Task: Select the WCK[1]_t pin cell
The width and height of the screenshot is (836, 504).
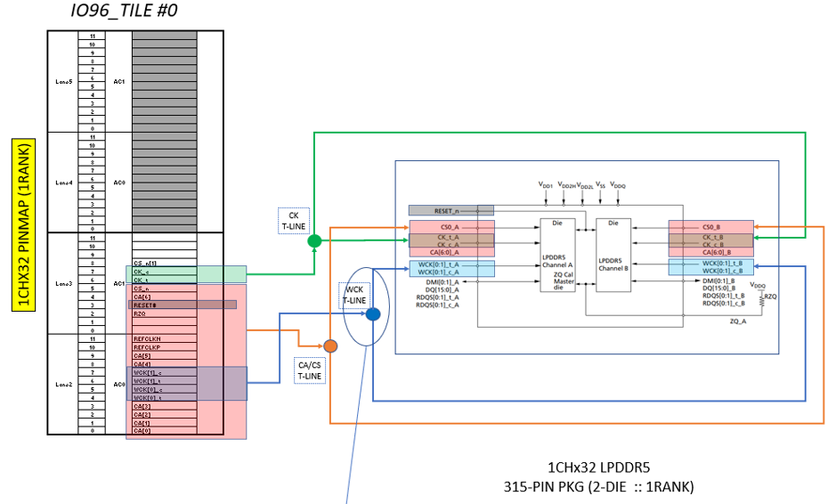Action: [x=165, y=381]
